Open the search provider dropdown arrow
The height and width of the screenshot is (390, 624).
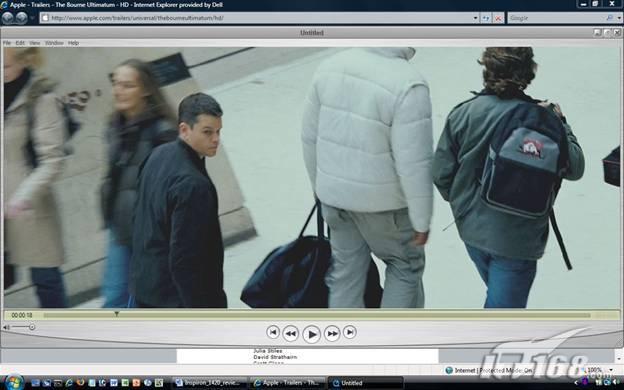point(619,18)
